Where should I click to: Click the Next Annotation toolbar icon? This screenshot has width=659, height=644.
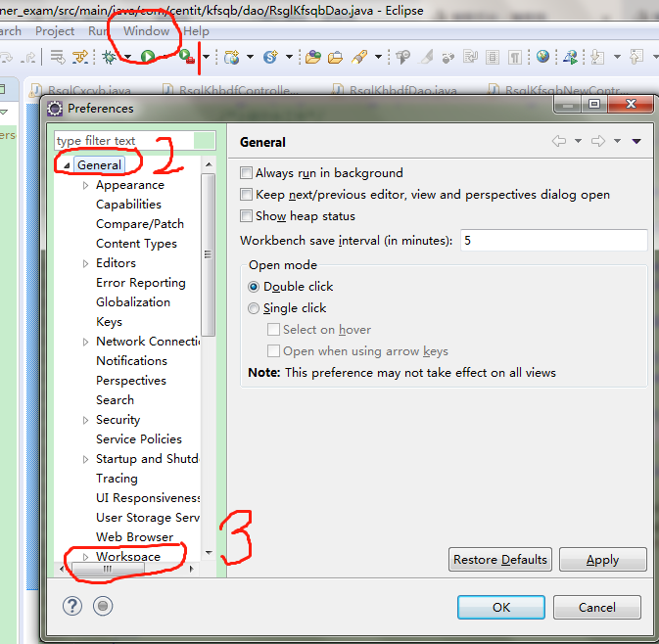click(x=596, y=57)
